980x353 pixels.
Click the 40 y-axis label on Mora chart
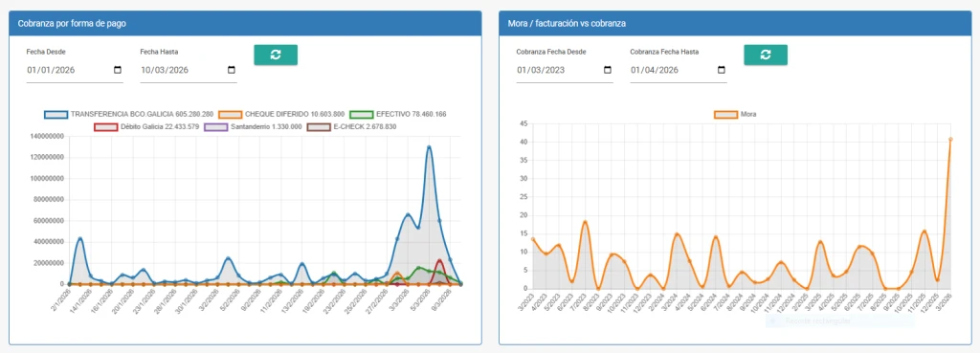[524, 142]
